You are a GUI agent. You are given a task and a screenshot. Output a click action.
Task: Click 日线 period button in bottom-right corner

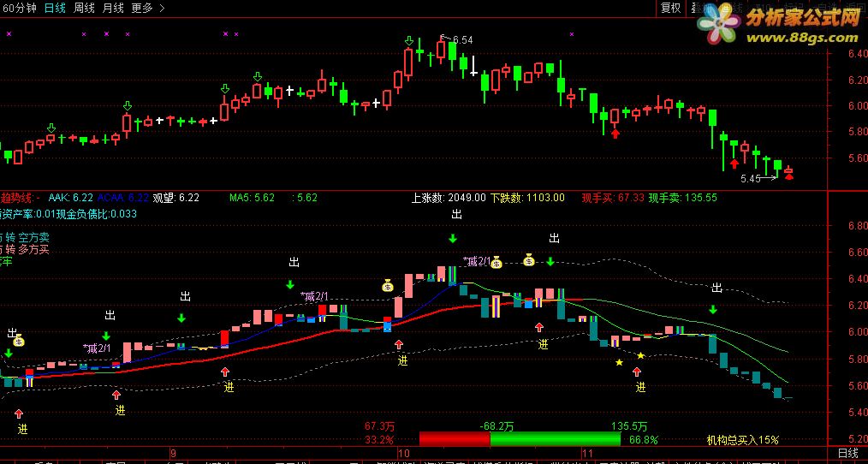coord(847,453)
